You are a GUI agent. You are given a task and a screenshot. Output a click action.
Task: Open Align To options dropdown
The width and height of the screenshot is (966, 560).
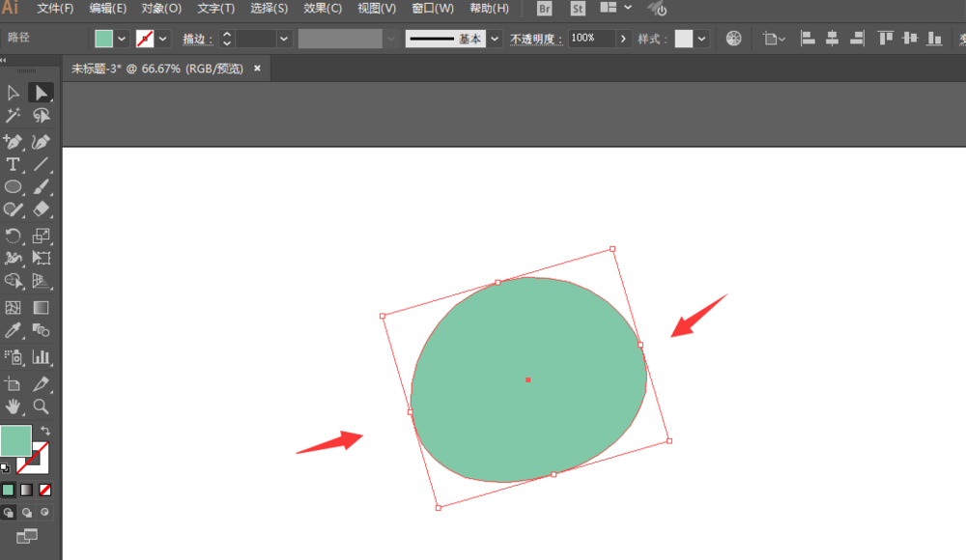[774, 39]
